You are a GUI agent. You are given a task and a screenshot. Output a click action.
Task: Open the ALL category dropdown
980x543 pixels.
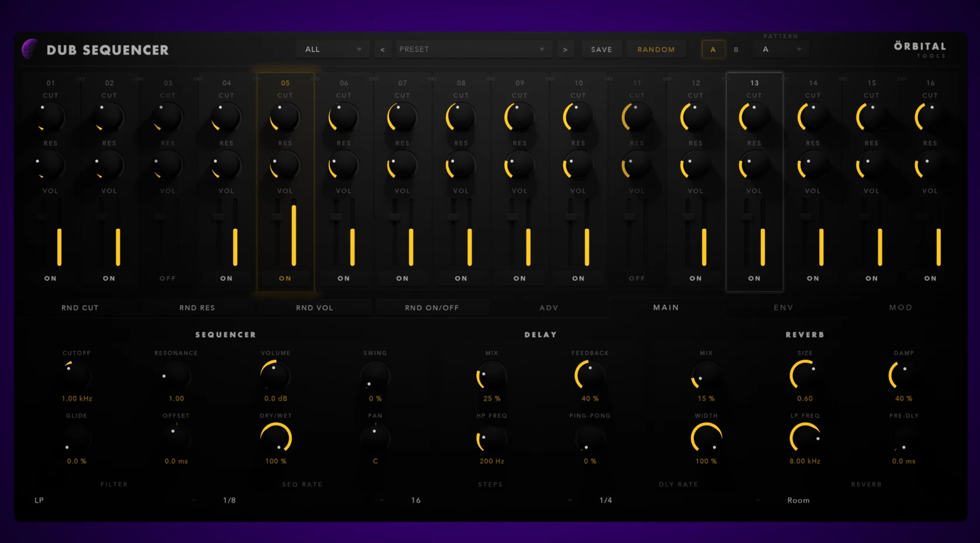pyautogui.click(x=333, y=50)
